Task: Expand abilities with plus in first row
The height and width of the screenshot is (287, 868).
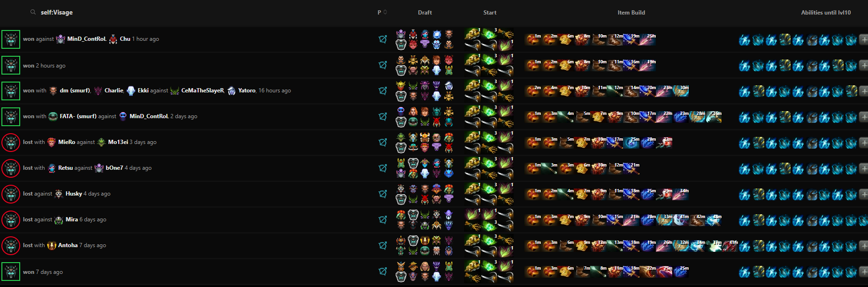Action: pos(864,39)
